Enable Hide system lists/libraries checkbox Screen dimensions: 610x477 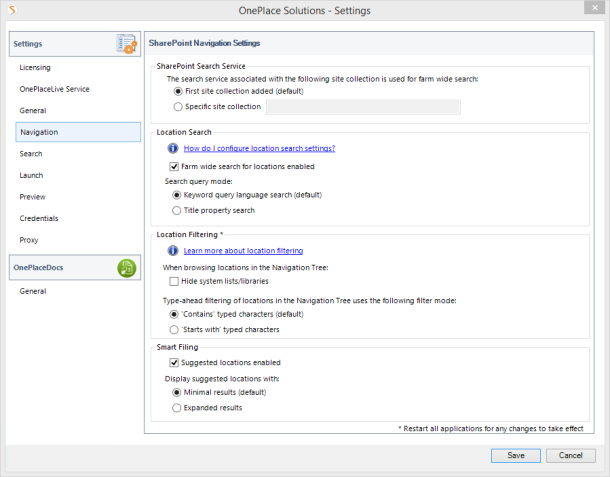174,281
